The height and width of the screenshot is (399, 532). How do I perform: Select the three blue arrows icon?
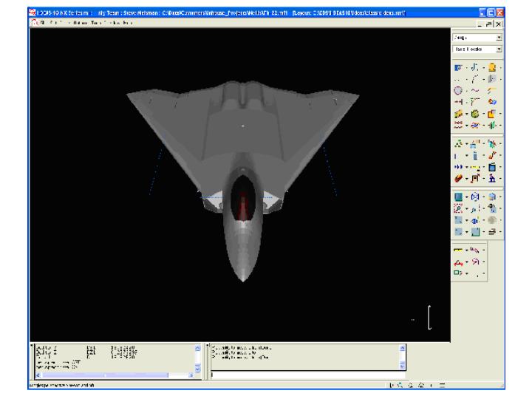tap(458, 167)
